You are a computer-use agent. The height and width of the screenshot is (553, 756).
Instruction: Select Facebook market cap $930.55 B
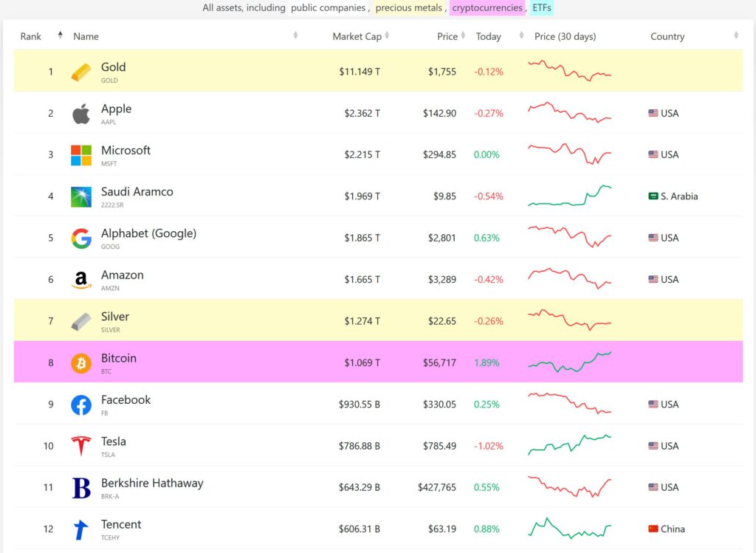(x=360, y=405)
